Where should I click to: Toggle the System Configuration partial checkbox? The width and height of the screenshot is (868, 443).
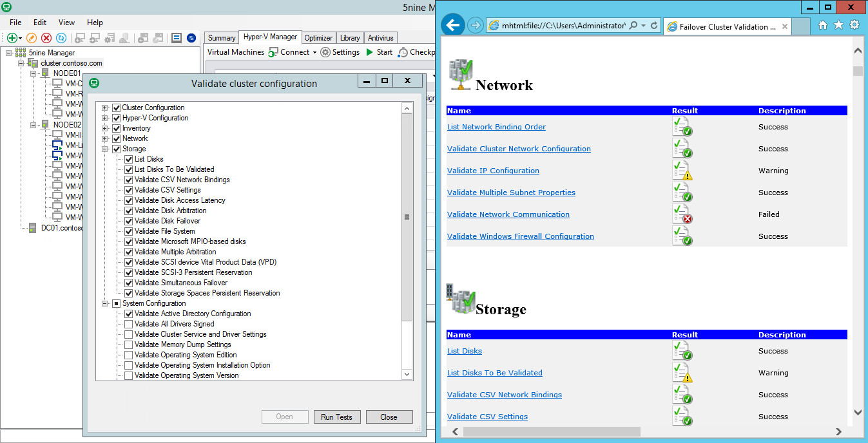[x=117, y=303]
